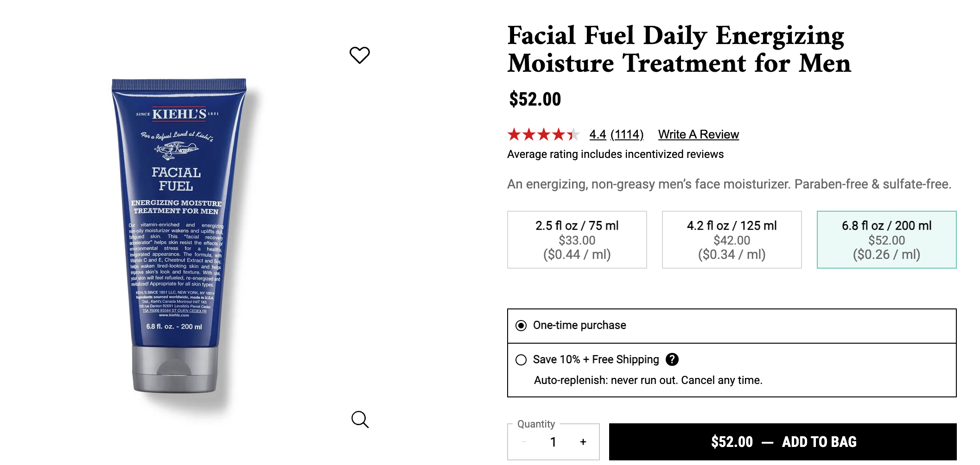Add product to wishlist with heart icon
980x465 pixels.
(359, 55)
